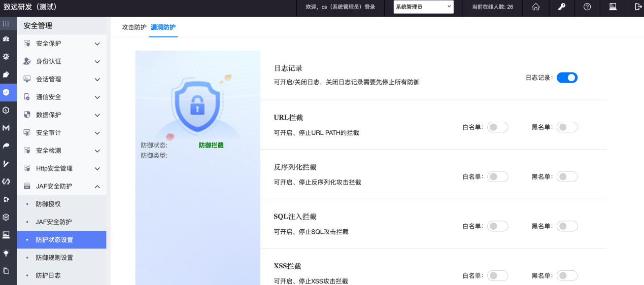Select the 漏洞防护 tab
The image size is (644, 285).
(163, 27)
